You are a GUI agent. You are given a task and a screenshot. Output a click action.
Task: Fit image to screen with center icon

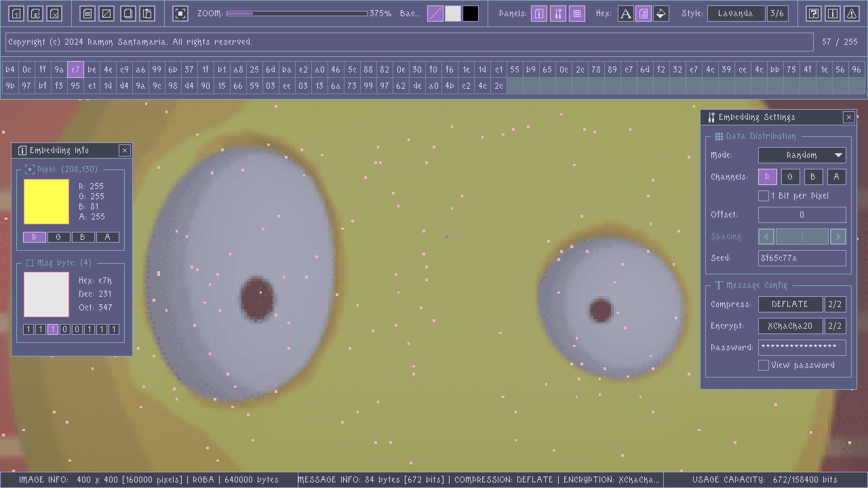[x=180, y=14]
